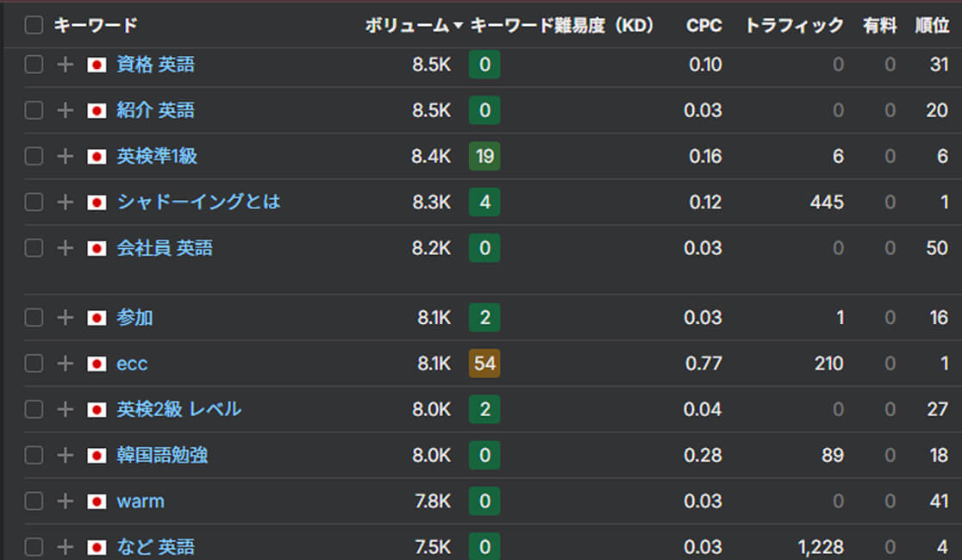
Task: Click Japan flag icon beside 紹介 英語
Action: coord(97,110)
